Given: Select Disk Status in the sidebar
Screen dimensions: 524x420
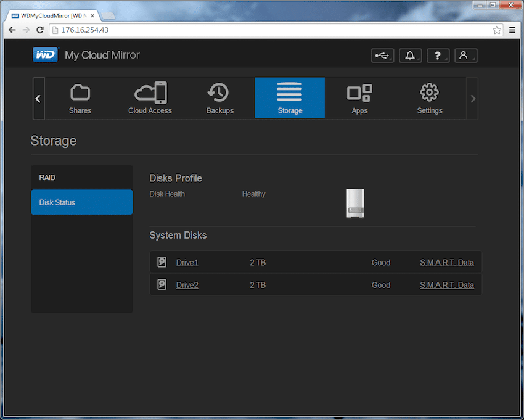Looking at the screenshot, I should point(82,202).
